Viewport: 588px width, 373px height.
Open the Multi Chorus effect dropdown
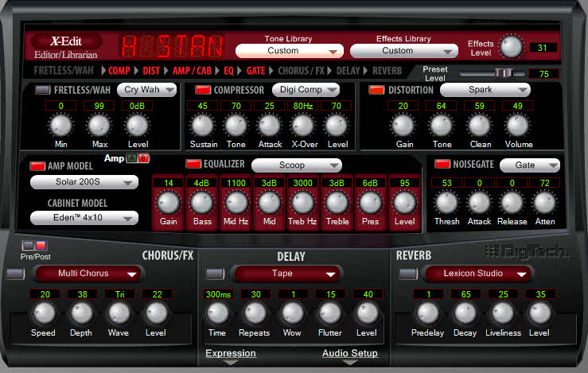click(x=88, y=274)
